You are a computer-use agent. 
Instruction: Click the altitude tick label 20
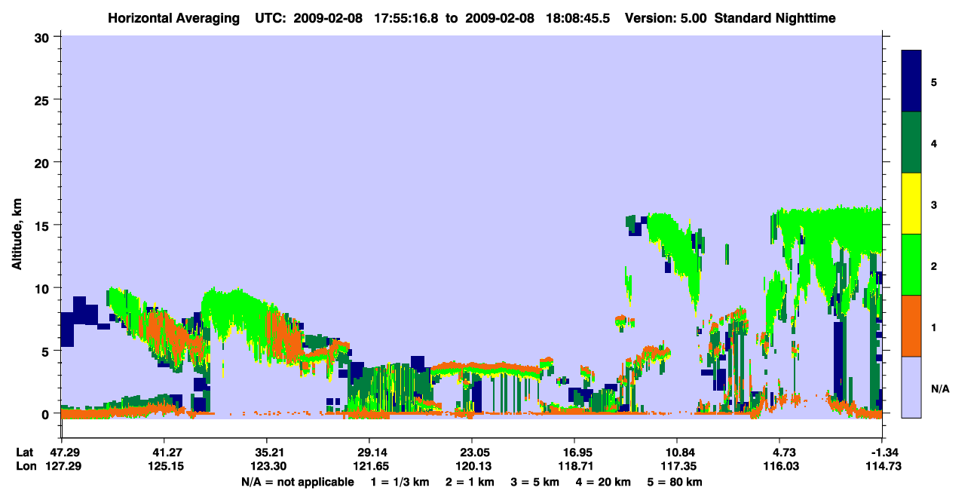click(x=44, y=162)
